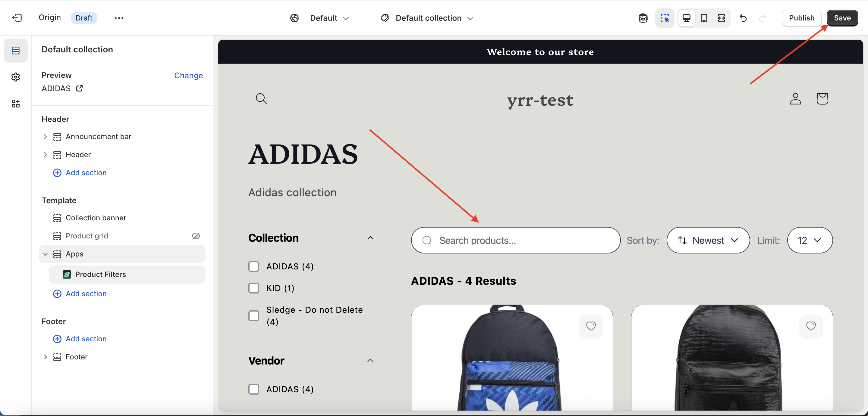Open the three-dot more options menu

pos(119,18)
